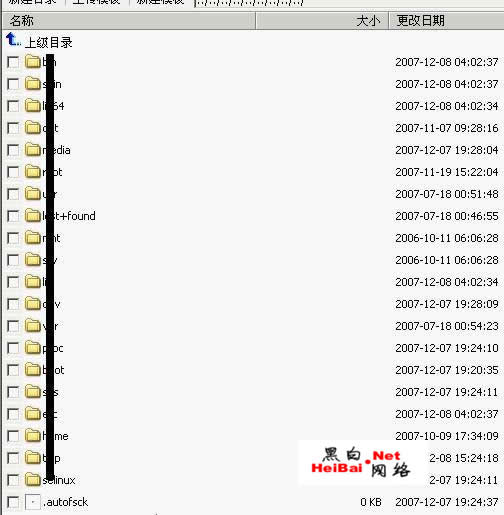Image resolution: width=504 pixels, height=515 pixels.
Task: Click the selinux folder name
Action: [59, 480]
